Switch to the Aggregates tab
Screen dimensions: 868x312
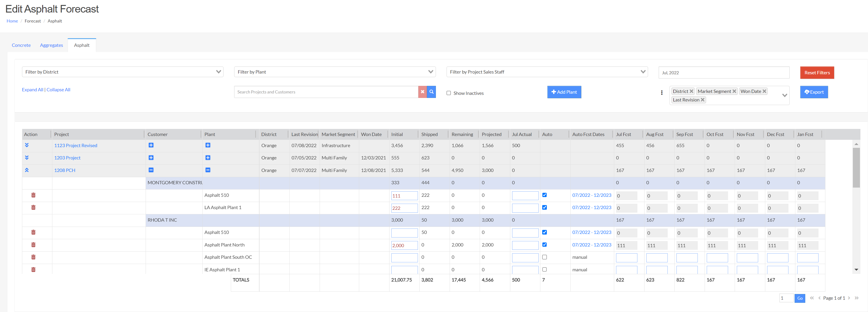click(x=51, y=45)
